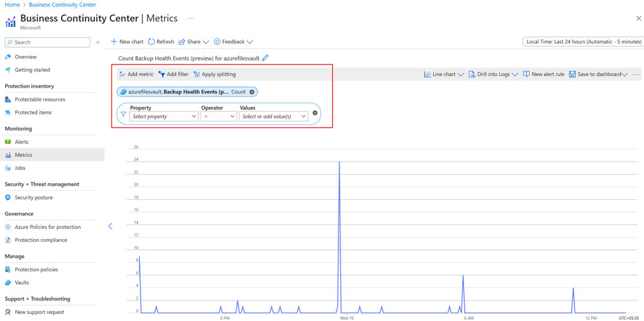
Task: Click the Business Continuity Center breadcrumb link
Action: [x=63, y=5]
